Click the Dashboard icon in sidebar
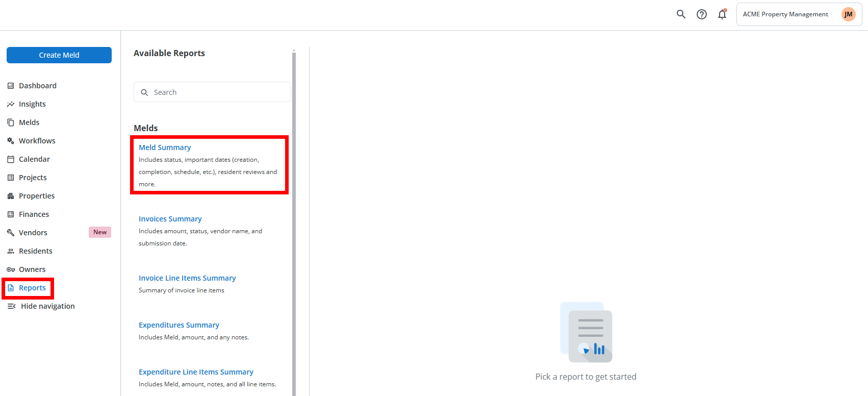 coord(11,86)
